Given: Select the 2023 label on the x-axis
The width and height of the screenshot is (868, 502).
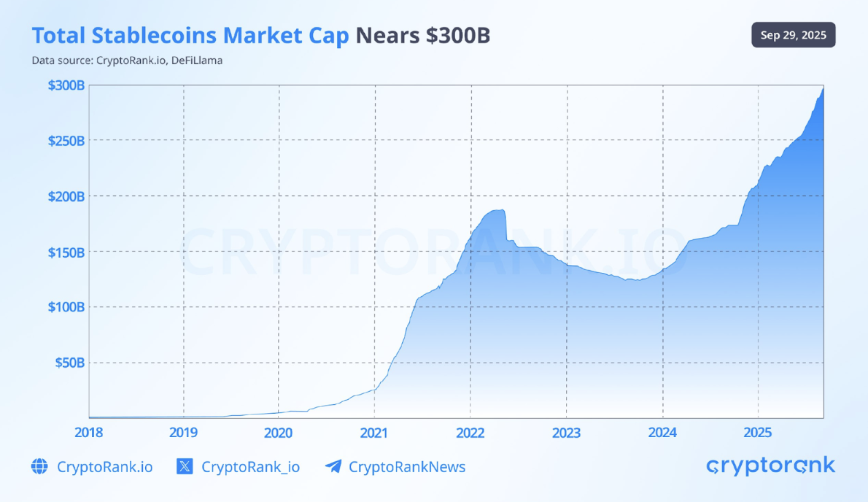Looking at the screenshot, I should click(566, 432).
